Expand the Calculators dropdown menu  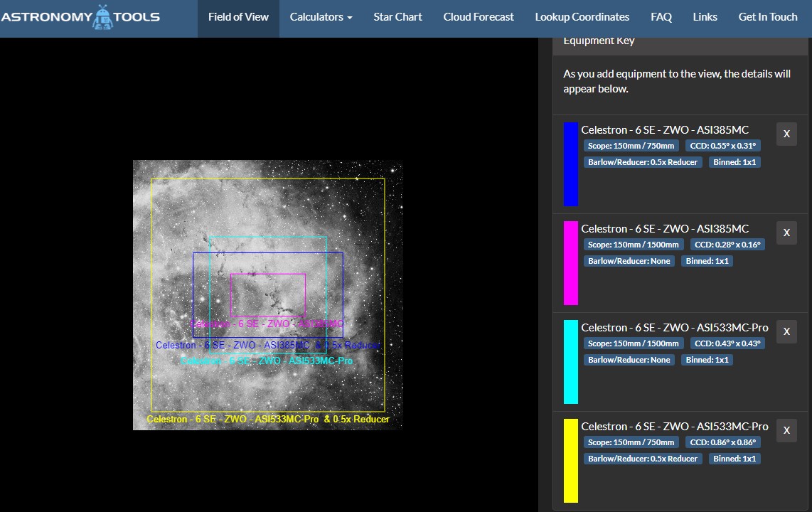point(321,17)
